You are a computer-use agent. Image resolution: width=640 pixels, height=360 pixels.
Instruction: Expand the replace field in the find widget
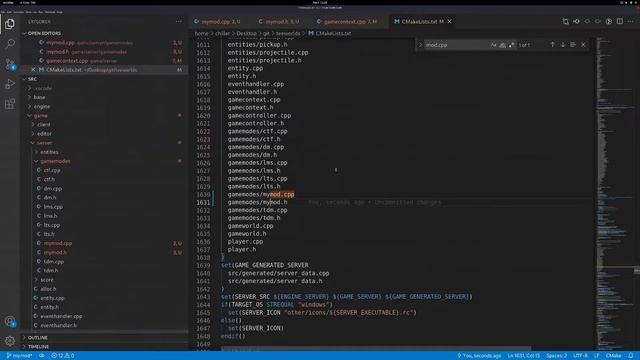click(420, 45)
